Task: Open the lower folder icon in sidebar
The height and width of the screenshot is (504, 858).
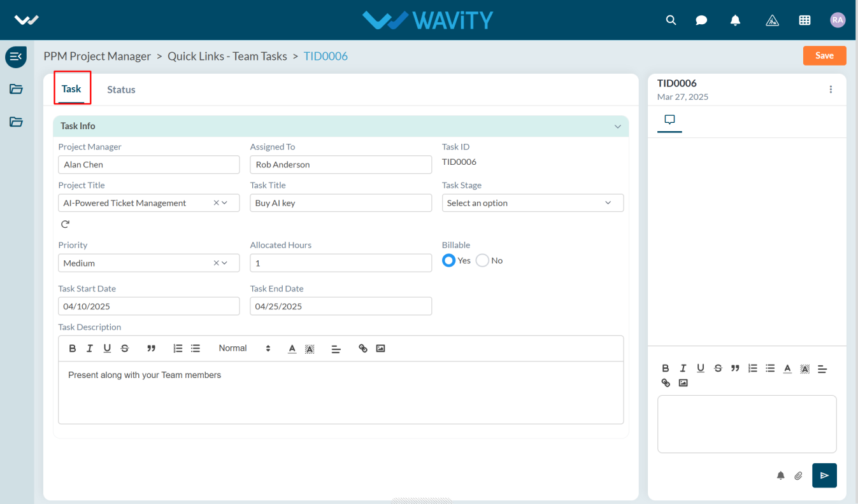Action: (16, 122)
